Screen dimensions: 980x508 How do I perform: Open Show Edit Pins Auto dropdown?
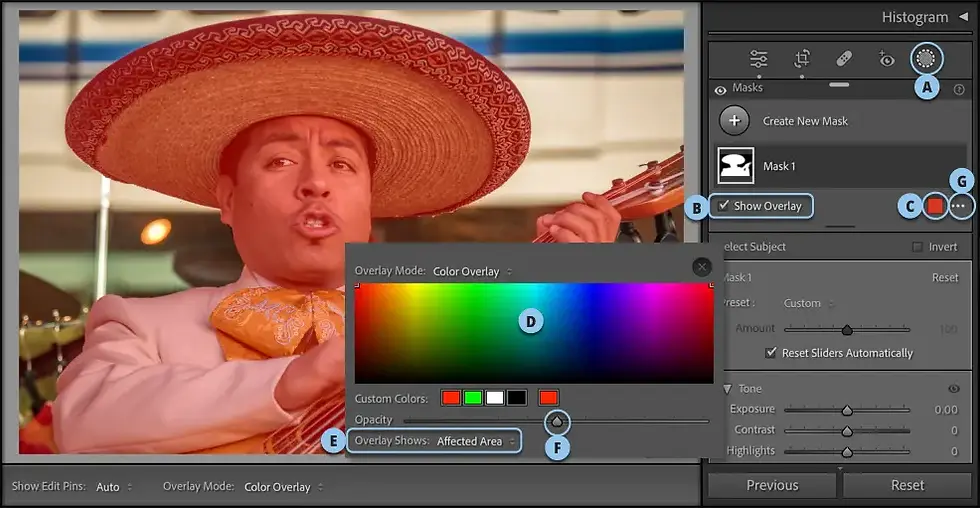pyautogui.click(x=114, y=487)
